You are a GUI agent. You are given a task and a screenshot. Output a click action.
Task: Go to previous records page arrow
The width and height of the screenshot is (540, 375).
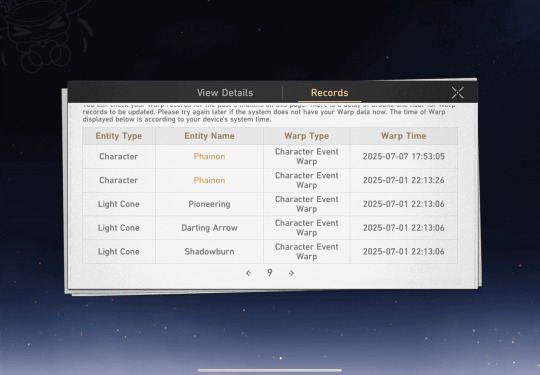coord(248,273)
